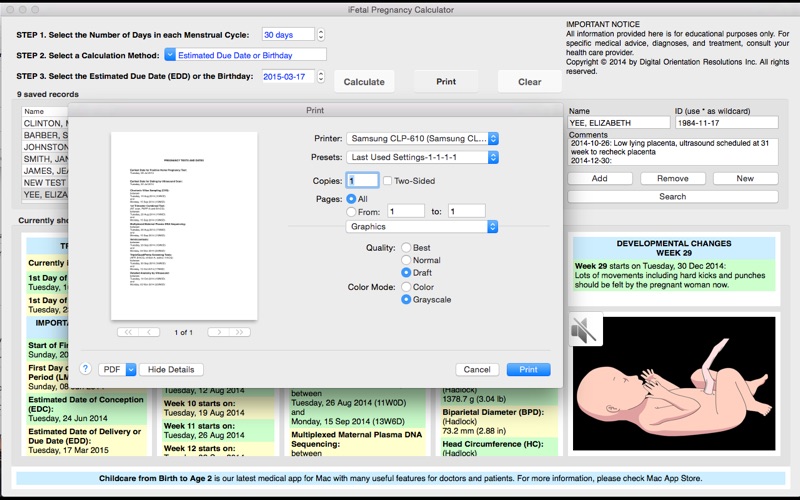800x500 pixels.
Task: Click Hide Details button
Action: (x=171, y=369)
